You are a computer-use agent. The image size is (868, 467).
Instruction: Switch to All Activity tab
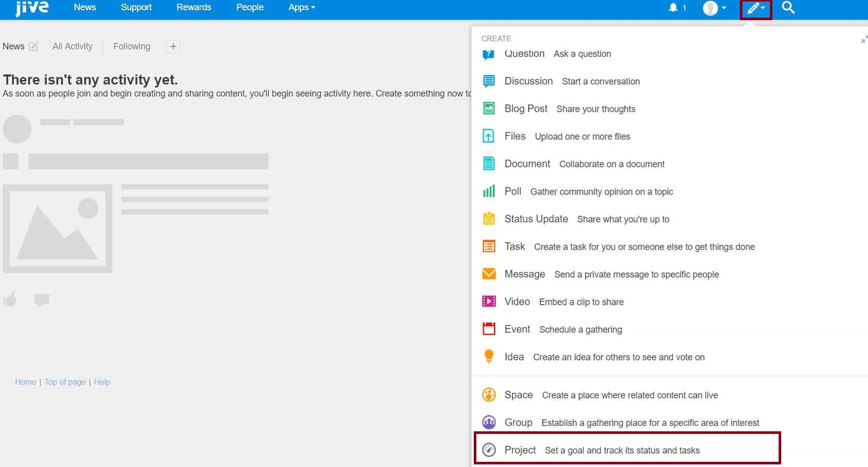pos(72,47)
